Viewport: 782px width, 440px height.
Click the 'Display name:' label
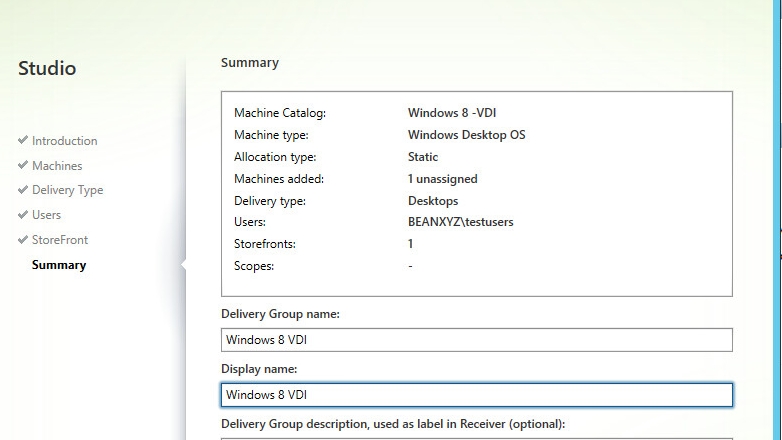pyautogui.click(x=259, y=369)
